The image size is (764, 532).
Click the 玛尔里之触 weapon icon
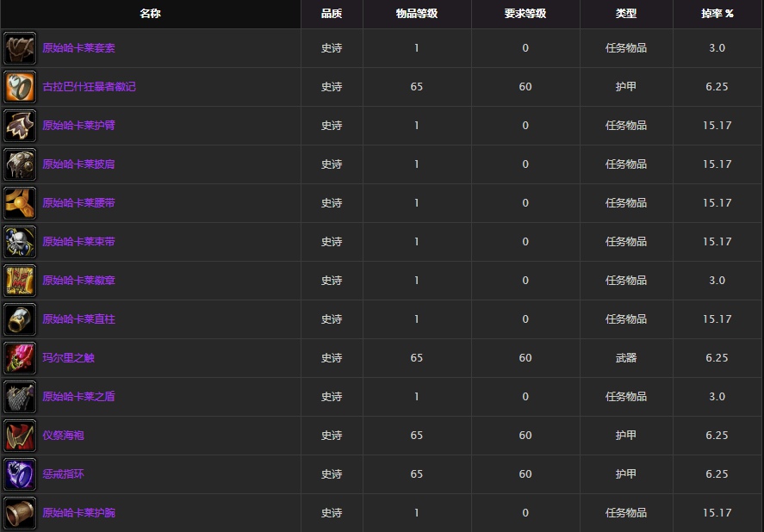pyautogui.click(x=20, y=358)
